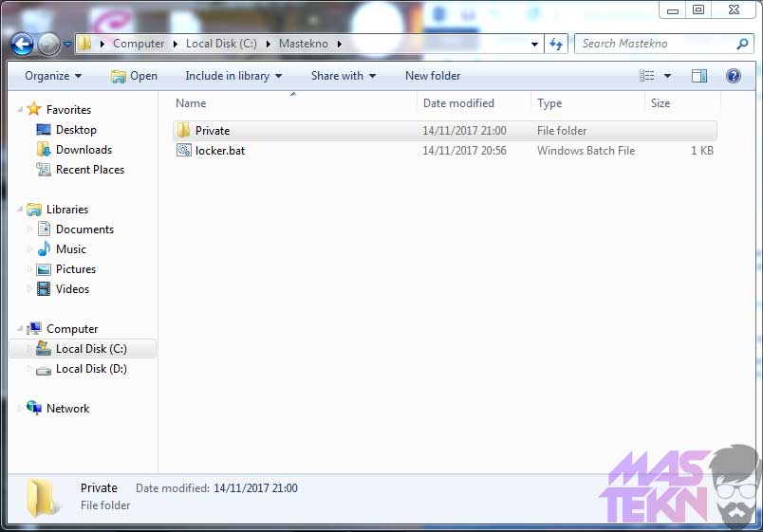Click the Videos filmstrip icon
763x532 pixels.
click(x=44, y=289)
